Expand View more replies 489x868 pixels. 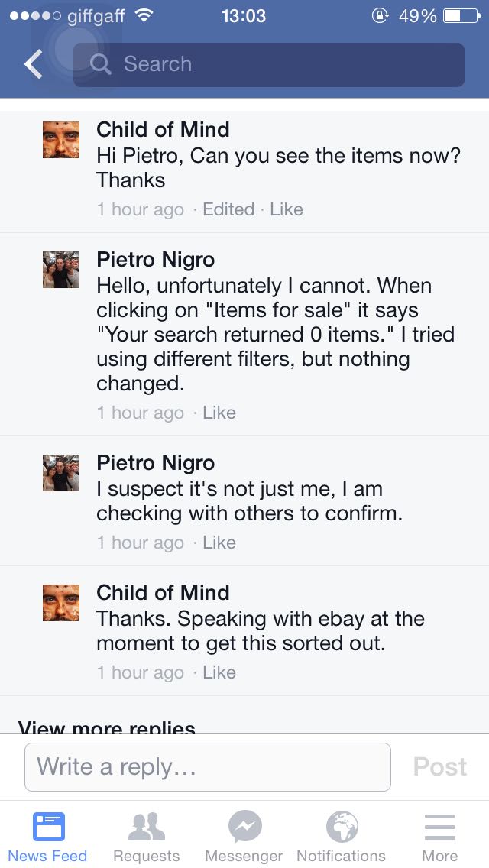[x=107, y=727]
